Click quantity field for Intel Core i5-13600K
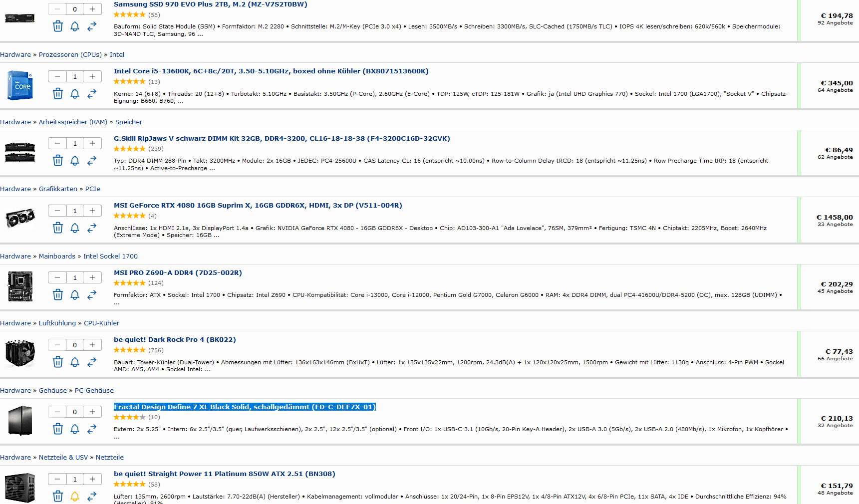The image size is (859, 504). pos(75,76)
